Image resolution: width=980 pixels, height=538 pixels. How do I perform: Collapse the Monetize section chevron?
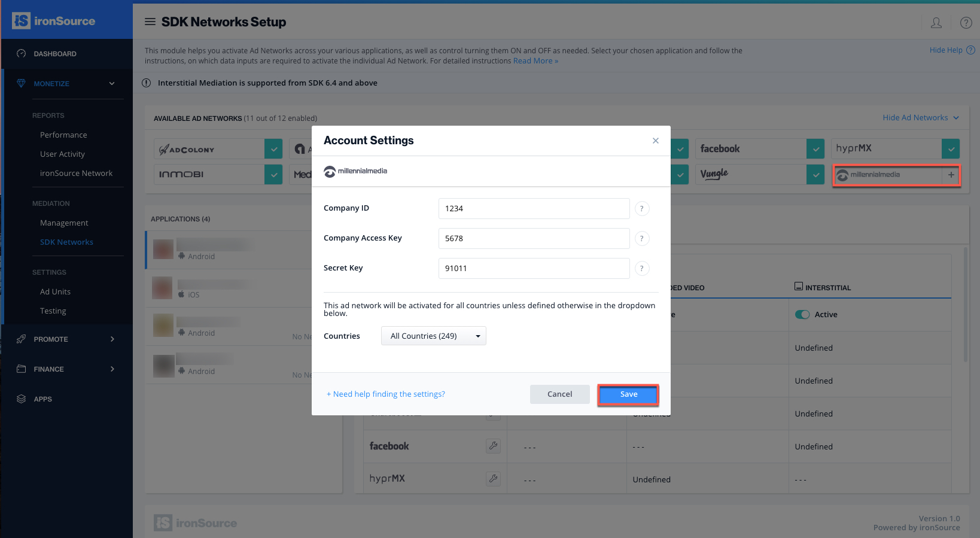(112, 84)
